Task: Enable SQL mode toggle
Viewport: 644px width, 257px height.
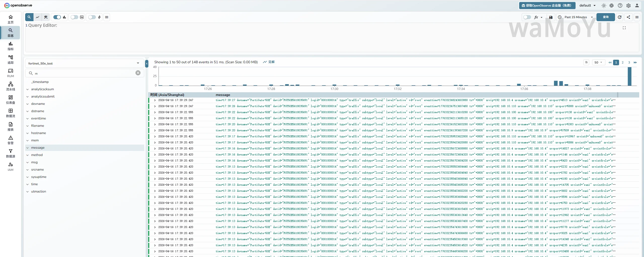Action: 74,17
